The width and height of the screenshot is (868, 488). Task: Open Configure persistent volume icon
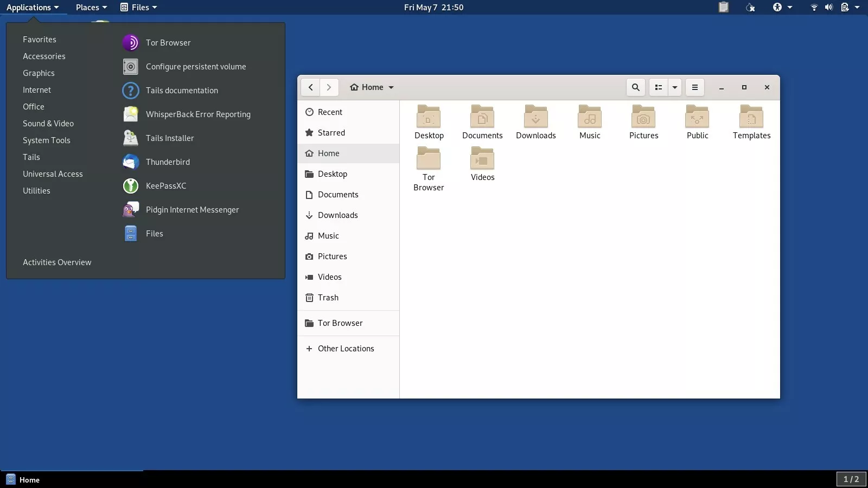tap(130, 67)
